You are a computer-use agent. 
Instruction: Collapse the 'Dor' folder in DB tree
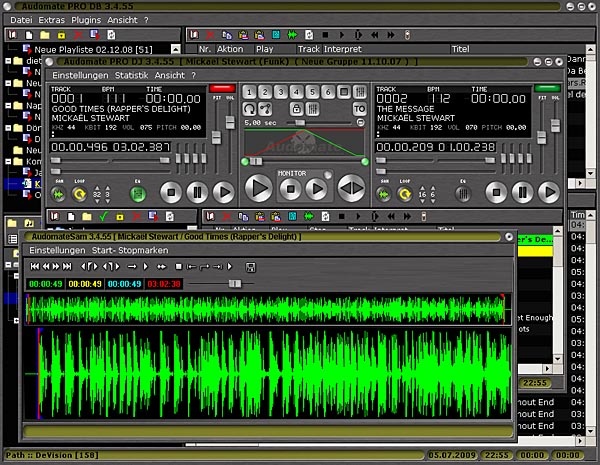(8, 128)
